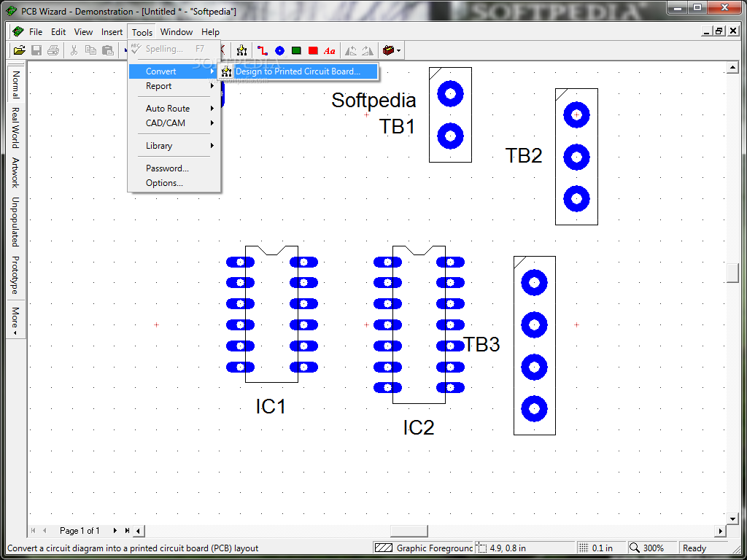This screenshot has height=560, width=747.
Task: Select the blue Pad tool
Action: pyautogui.click(x=279, y=50)
